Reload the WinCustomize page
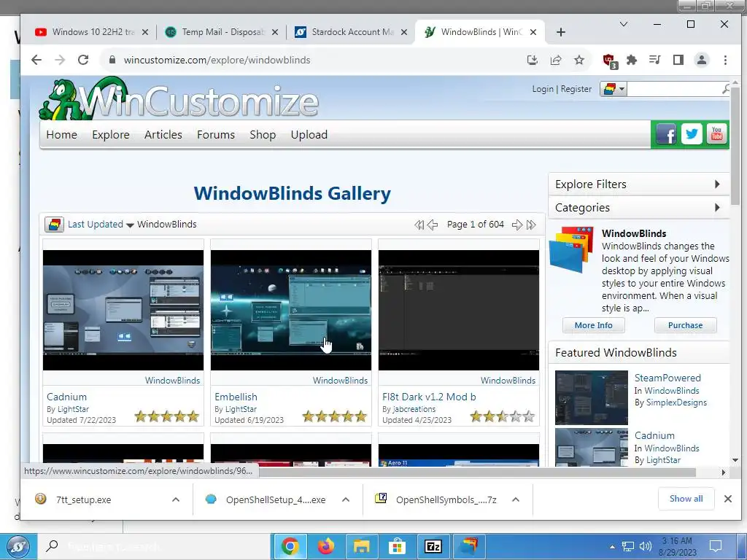747x560 pixels. (x=83, y=60)
